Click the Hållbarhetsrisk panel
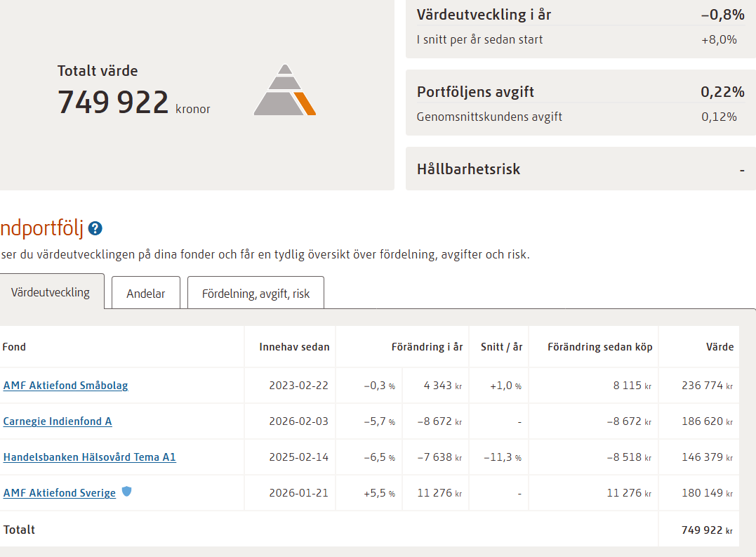Viewport: 756px width, 557px height. pyautogui.click(x=581, y=169)
